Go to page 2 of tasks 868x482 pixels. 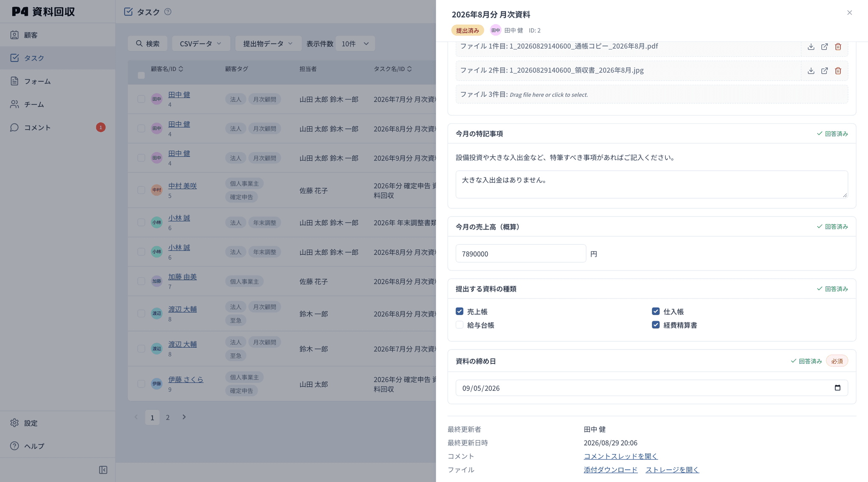168,417
